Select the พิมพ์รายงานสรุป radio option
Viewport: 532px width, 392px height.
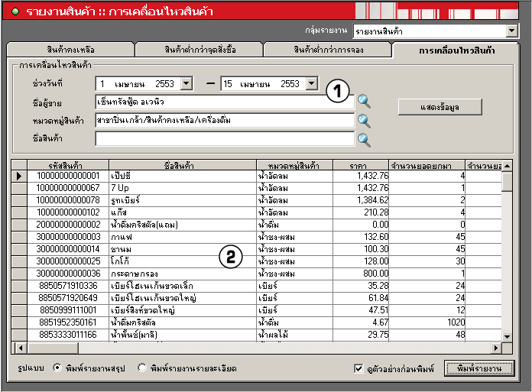(x=57, y=368)
